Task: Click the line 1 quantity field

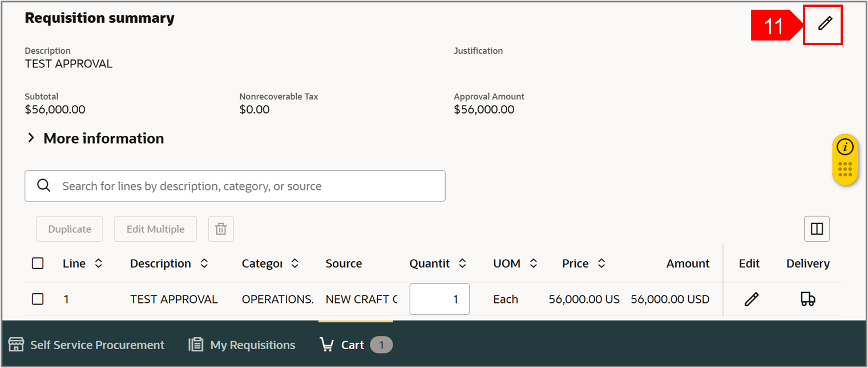Action: coord(439,299)
